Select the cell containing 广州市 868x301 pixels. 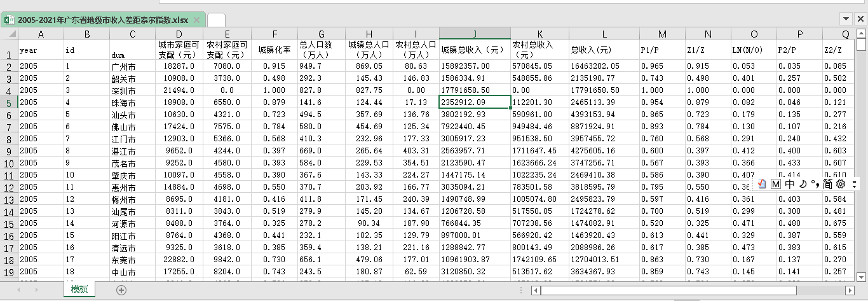click(132, 66)
